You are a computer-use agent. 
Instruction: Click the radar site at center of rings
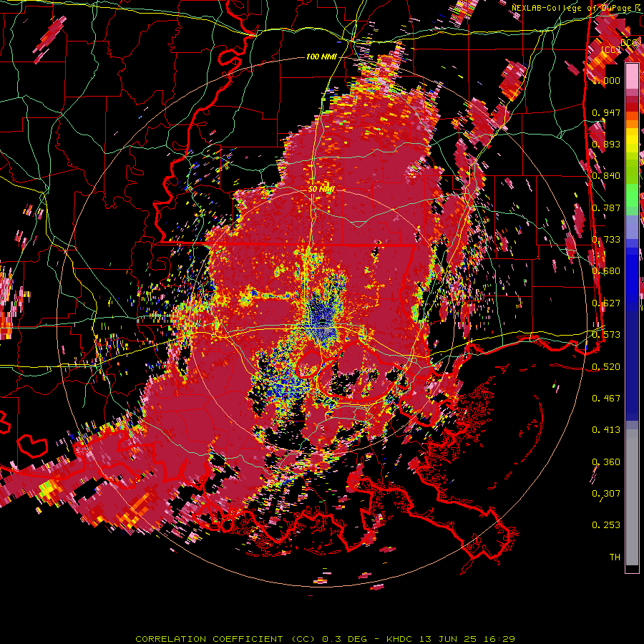point(321,323)
